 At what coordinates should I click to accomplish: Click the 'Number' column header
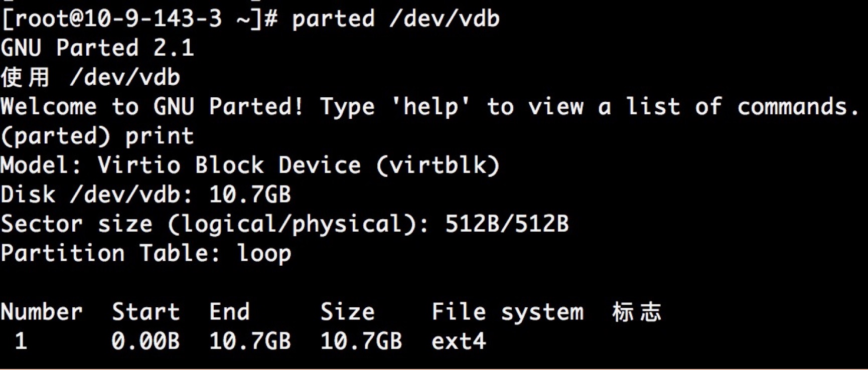(x=42, y=312)
